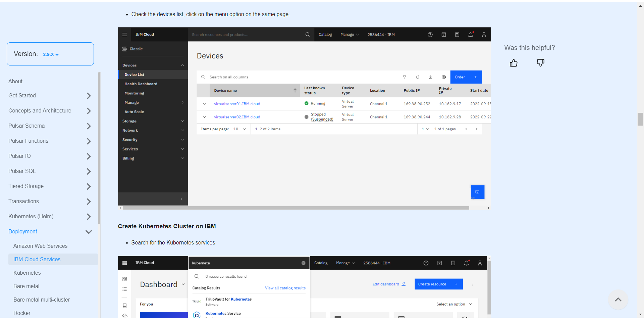Open TrilioVault for Kubernetes catalog result
Image resolution: width=644 pixels, height=318 pixels.
tap(228, 299)
